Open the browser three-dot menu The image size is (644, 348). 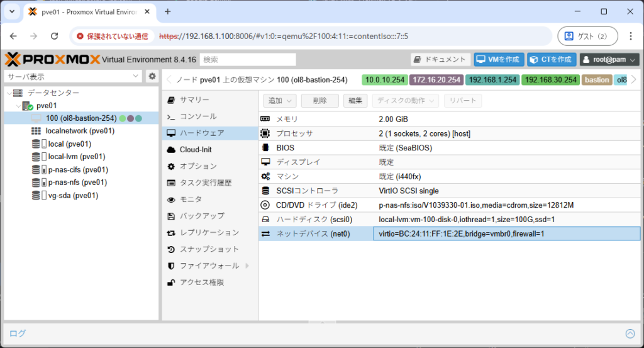point(630,36)
